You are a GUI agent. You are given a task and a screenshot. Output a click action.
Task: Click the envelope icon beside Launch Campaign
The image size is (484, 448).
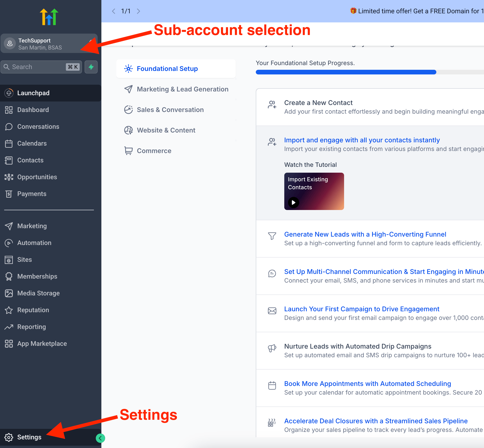[272, 311]
